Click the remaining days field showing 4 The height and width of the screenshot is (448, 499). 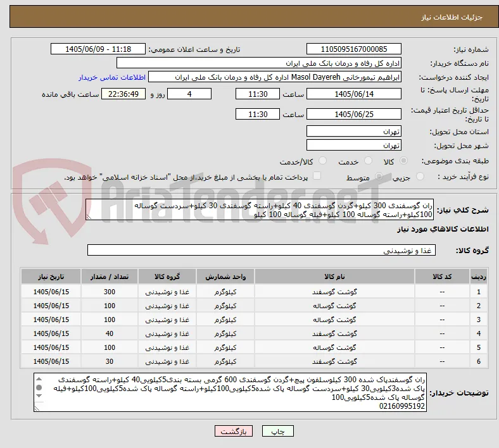click(189, 94)
